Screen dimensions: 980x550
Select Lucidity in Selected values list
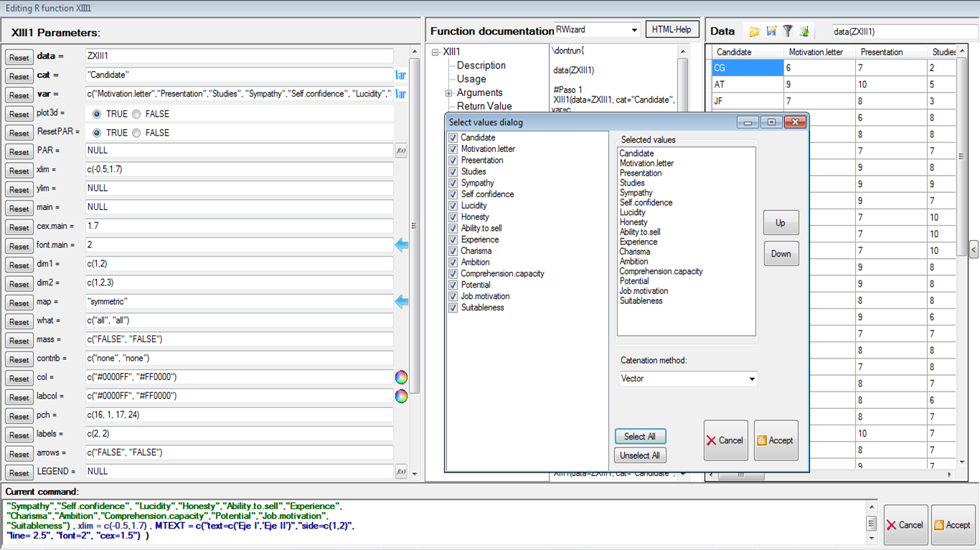click(x=633, y=212)
